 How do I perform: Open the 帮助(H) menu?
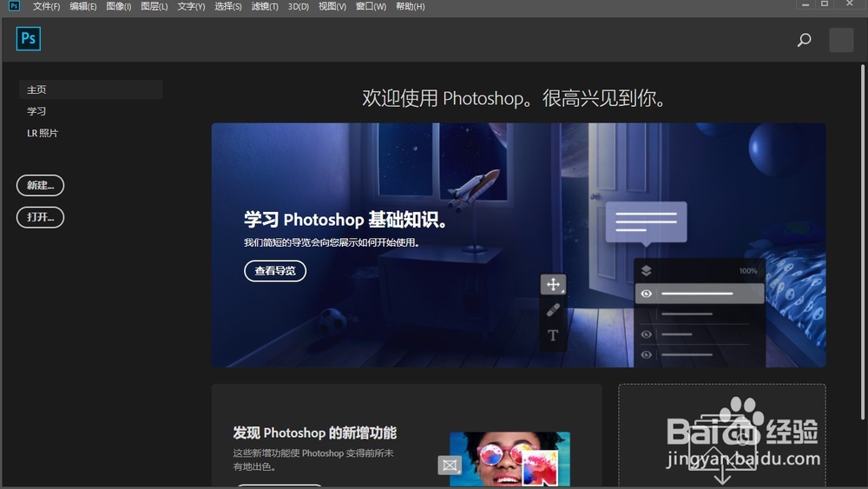pyautogui.click(x=411, y=7)
